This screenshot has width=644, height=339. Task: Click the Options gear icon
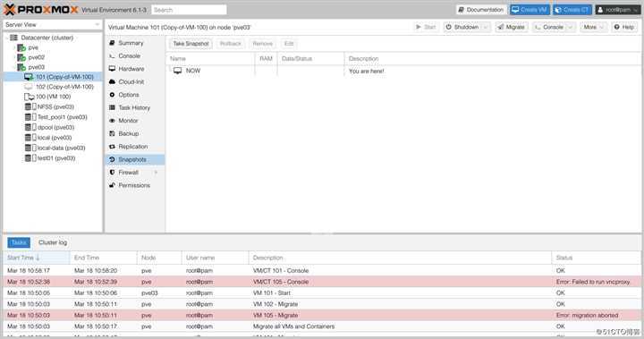112,95
